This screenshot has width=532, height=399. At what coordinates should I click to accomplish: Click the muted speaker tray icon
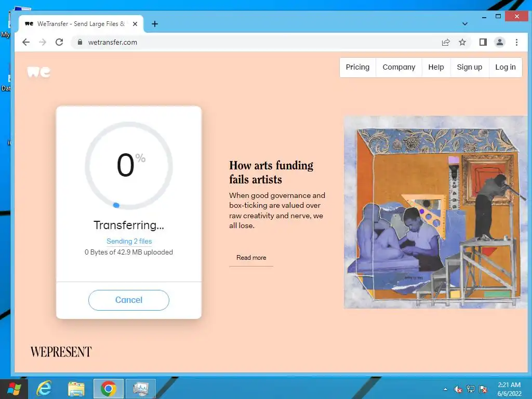pyautogui.click(x=458, y=389)
